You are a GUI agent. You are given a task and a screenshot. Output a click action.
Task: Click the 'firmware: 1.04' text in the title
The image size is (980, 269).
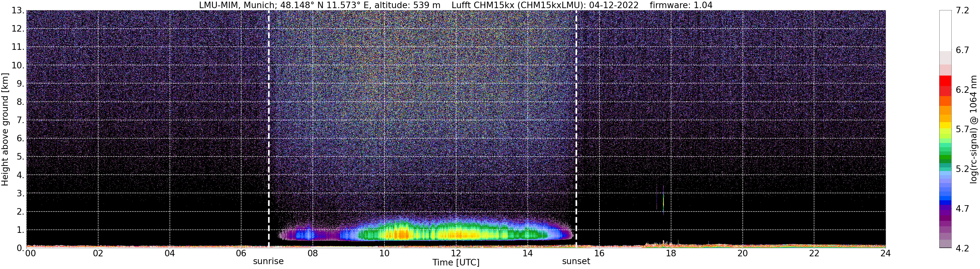coord(681,5)
